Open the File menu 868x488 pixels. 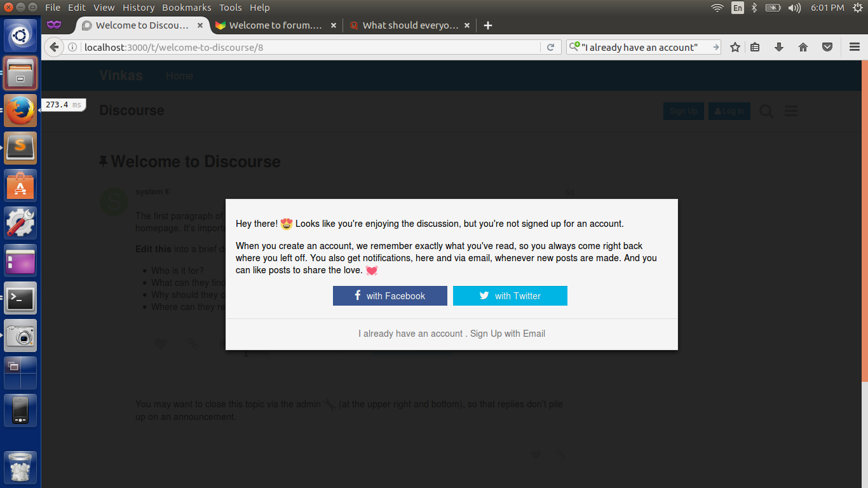53,8
